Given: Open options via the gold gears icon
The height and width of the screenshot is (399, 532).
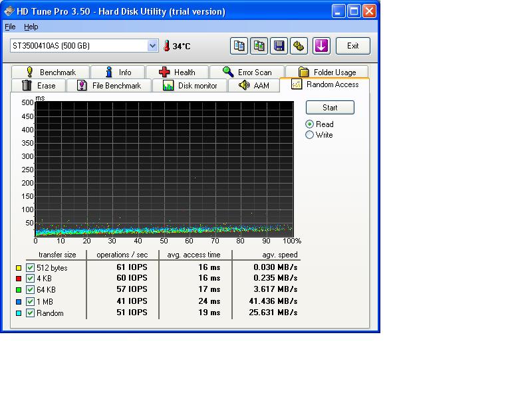Looking at the screenshot, I should [299, 46].
